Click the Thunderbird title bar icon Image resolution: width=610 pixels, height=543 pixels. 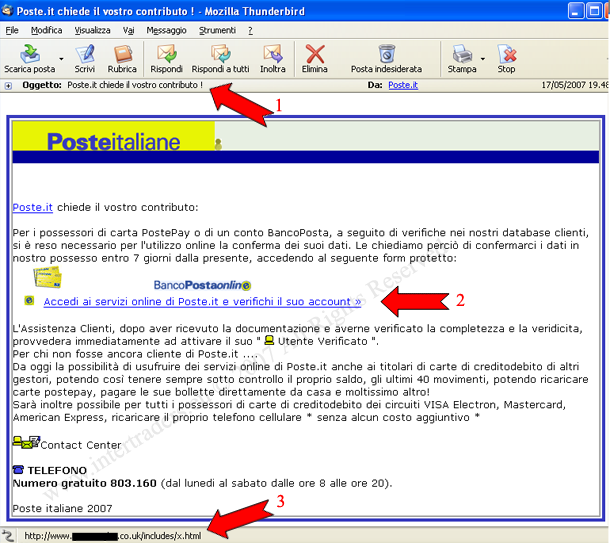(x=7, y=10)
